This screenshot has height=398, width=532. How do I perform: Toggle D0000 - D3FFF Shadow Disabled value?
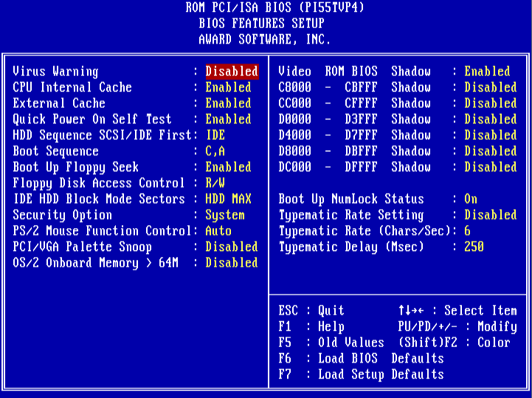491,120
